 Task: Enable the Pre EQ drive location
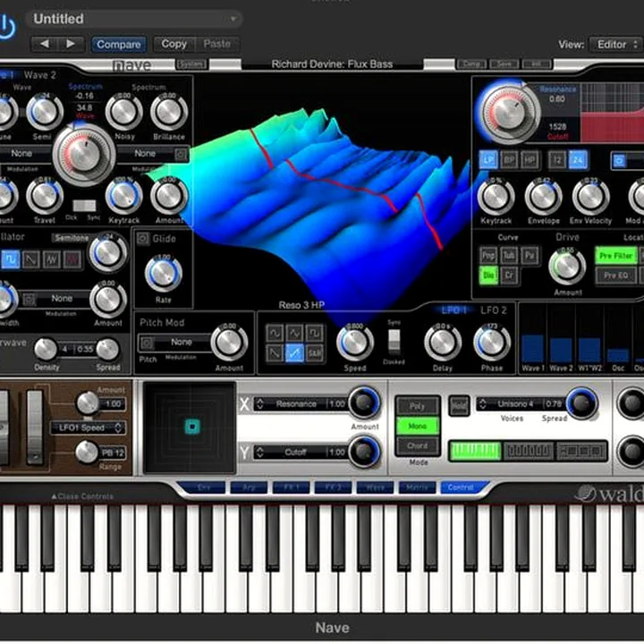(x=615, y=275)
